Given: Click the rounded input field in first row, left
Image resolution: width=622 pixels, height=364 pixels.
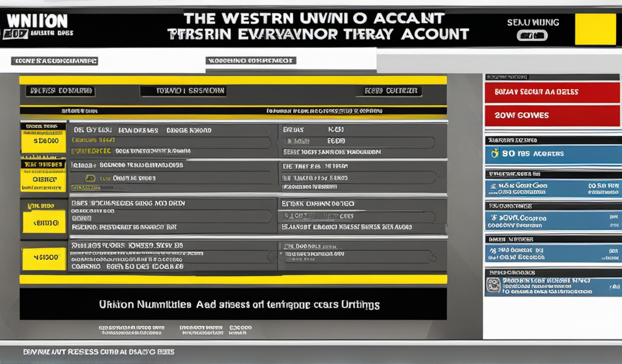Looking at the screenshot, I should click(x=170, y=141).
